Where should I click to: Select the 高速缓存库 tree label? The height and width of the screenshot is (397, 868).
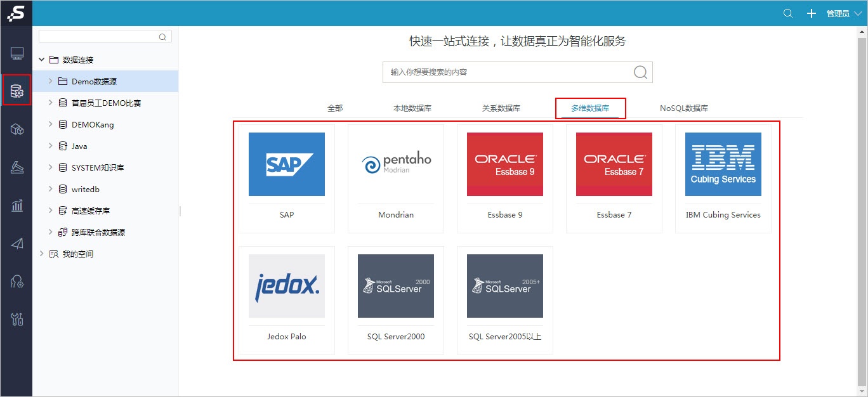91,211
